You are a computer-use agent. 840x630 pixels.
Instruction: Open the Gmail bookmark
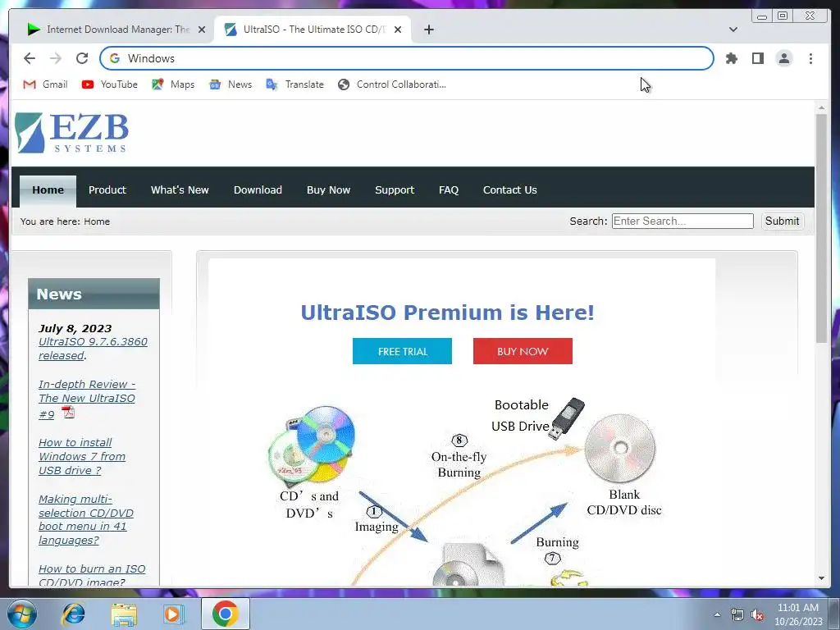(46, 84)
